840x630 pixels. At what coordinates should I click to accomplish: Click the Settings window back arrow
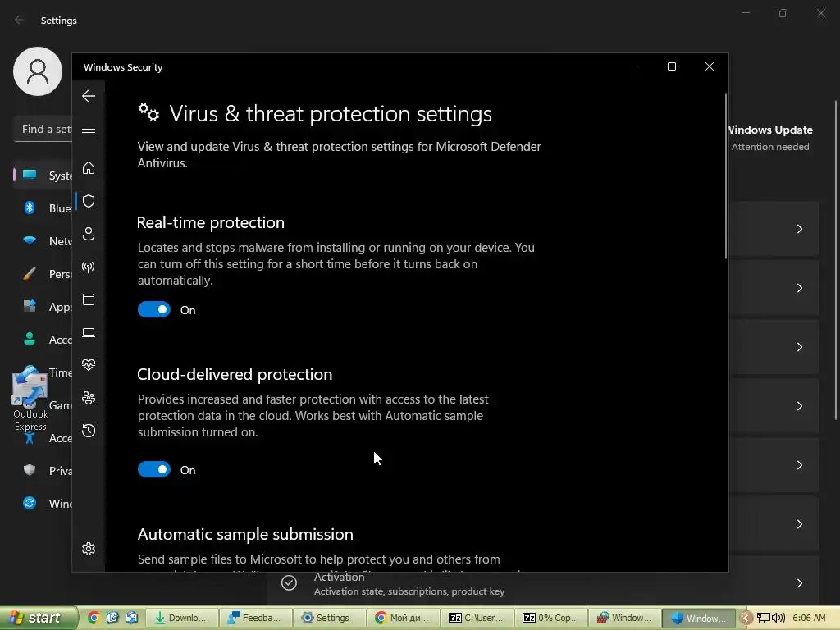pos(20,20)
